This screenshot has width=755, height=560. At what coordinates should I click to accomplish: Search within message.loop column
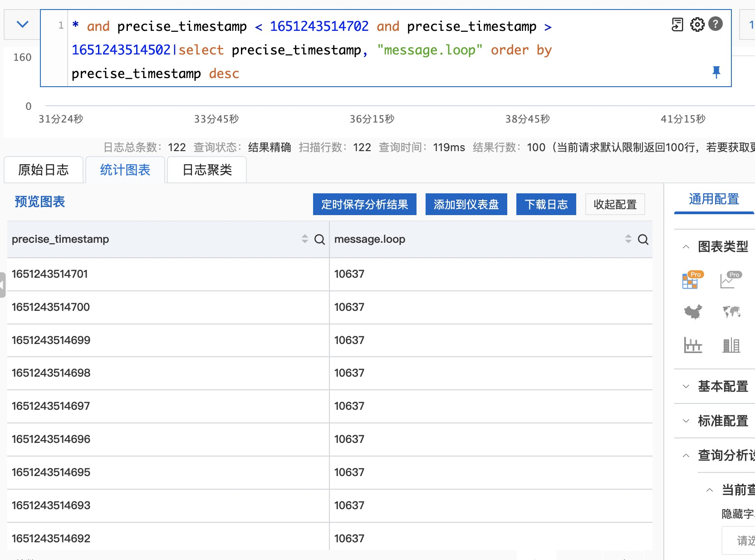click(643, 240)
